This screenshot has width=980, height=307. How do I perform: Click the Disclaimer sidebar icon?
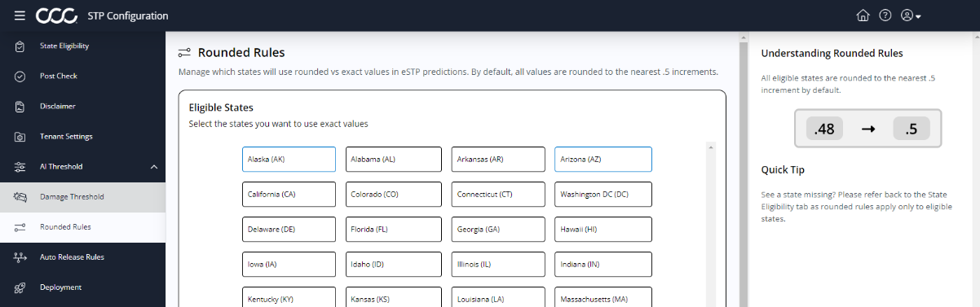20,106
